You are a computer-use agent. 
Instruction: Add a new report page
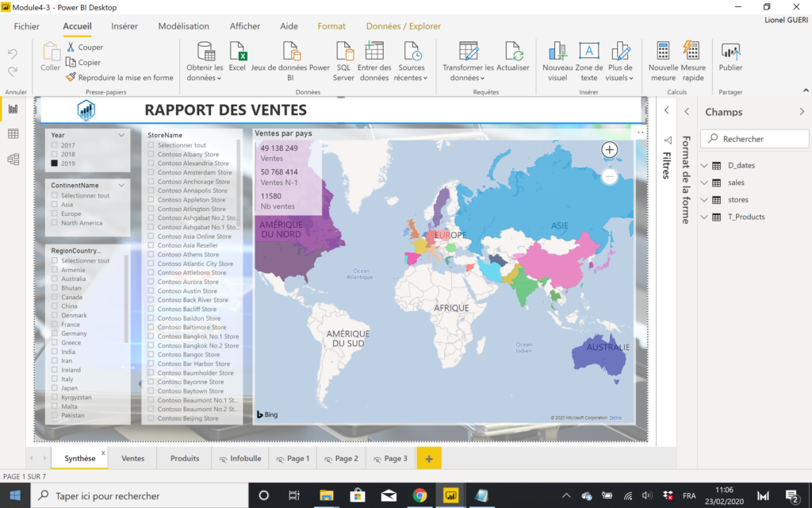click(x=429, y=458)
